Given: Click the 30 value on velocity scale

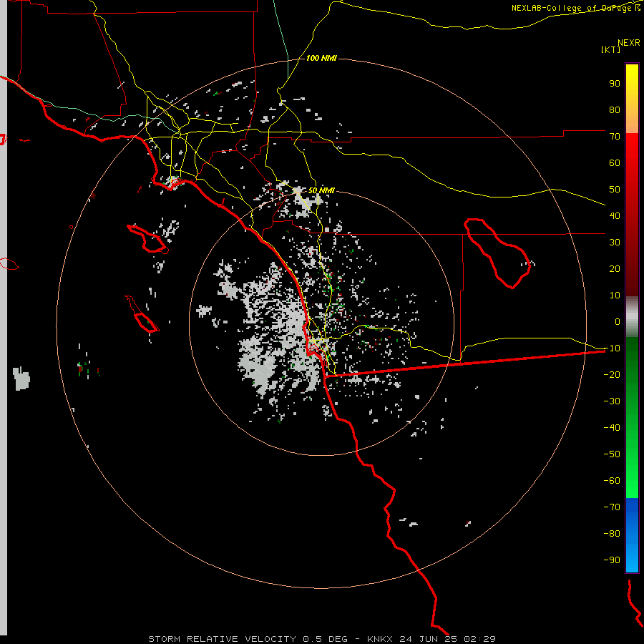Looking at the screenshot, I should click(x=615, y=243).
